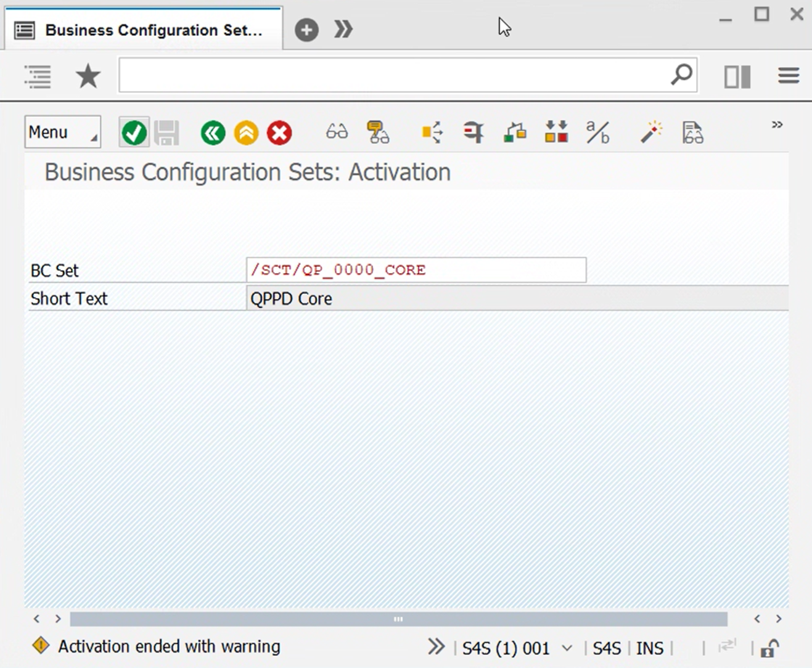Open the hamburger options menu
Viewport: 812px width, 668px height.
coord(789,76)
